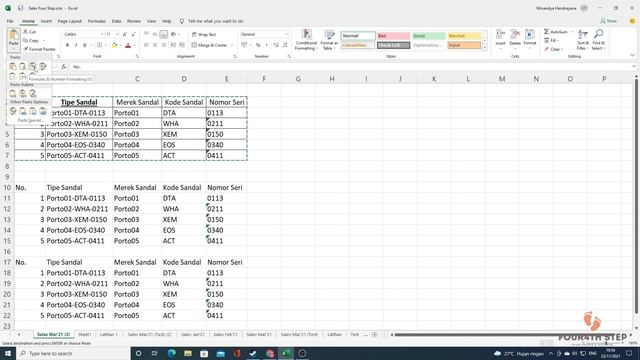Choose the first Paste option icon
This screenshot has width=640, height=360.
(13, 66)
